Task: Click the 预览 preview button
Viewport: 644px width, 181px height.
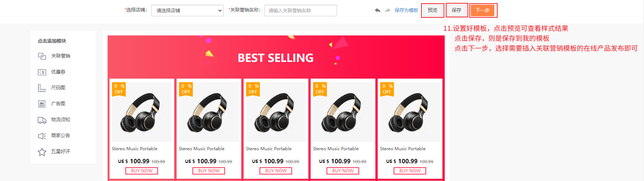Action: click(432, 10)
